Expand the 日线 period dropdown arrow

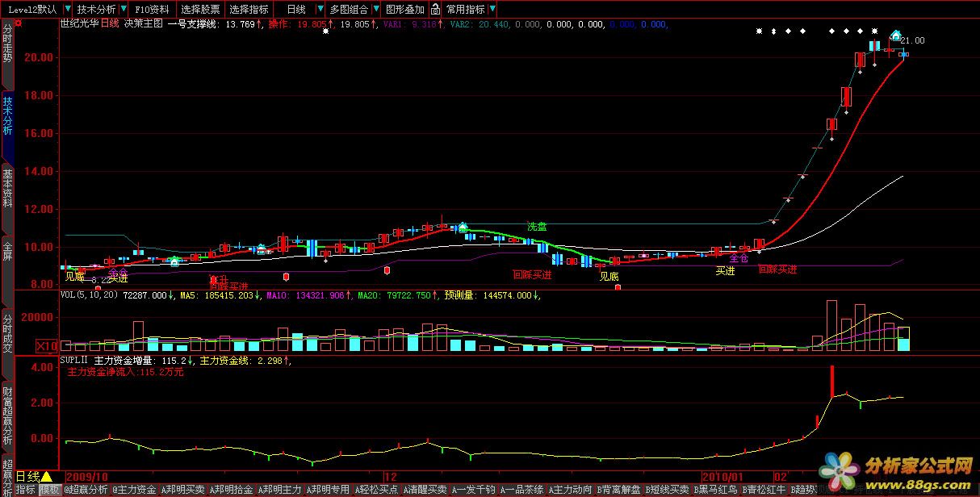[319, 10]
